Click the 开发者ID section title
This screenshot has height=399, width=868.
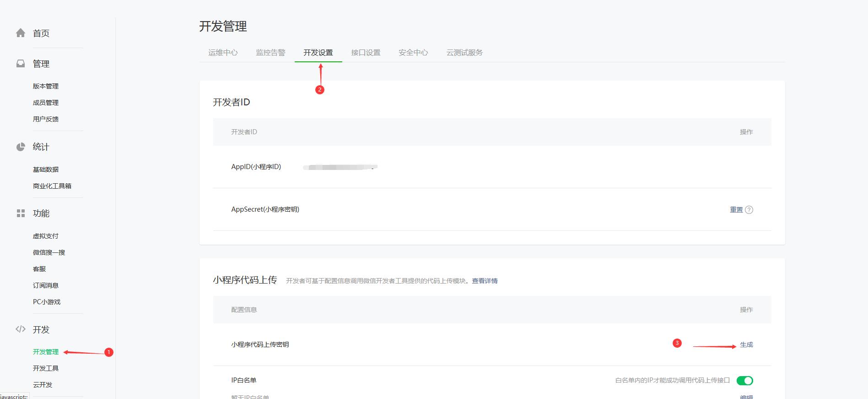tap(232, 102)
